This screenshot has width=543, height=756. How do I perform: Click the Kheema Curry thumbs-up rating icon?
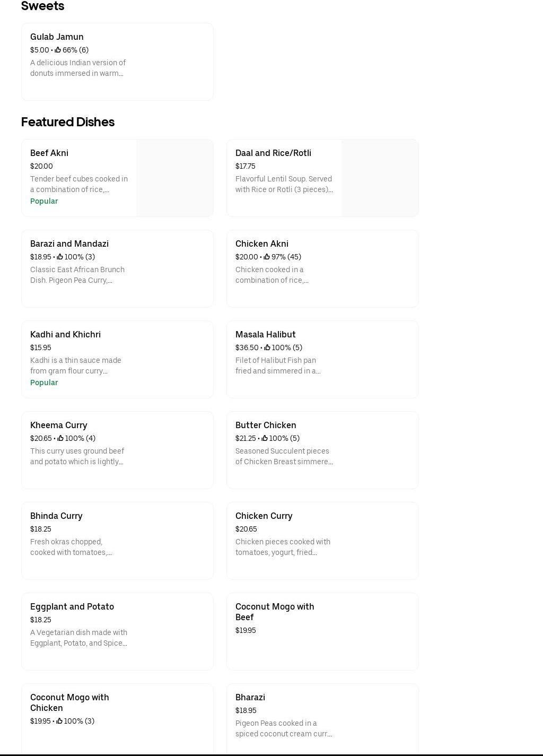click(x=60, y=438)
